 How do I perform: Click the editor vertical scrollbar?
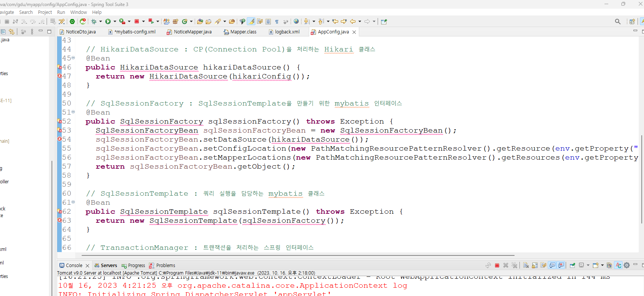[641, 179]
